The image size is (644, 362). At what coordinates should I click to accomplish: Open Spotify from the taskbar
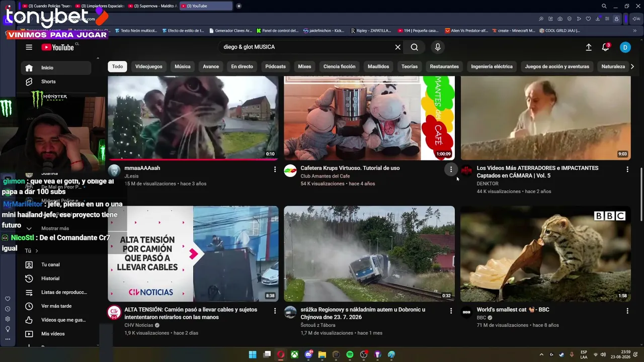point(350,354)
